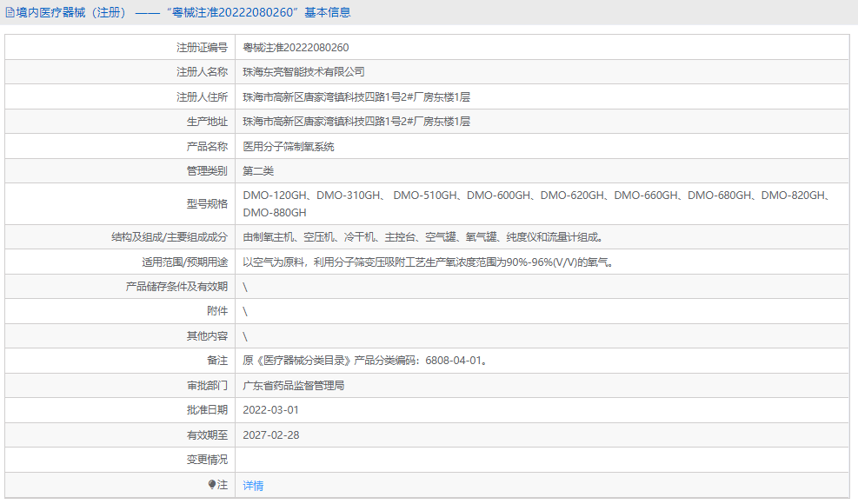858x504 pixels.
Task: Select registrant name 珠海东亮智能技术有限公司
Action: 303,71
